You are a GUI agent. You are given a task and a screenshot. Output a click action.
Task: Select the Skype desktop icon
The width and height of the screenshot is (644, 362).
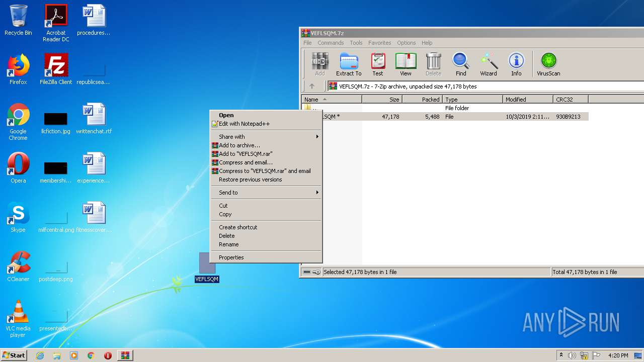tap(18, 217)
